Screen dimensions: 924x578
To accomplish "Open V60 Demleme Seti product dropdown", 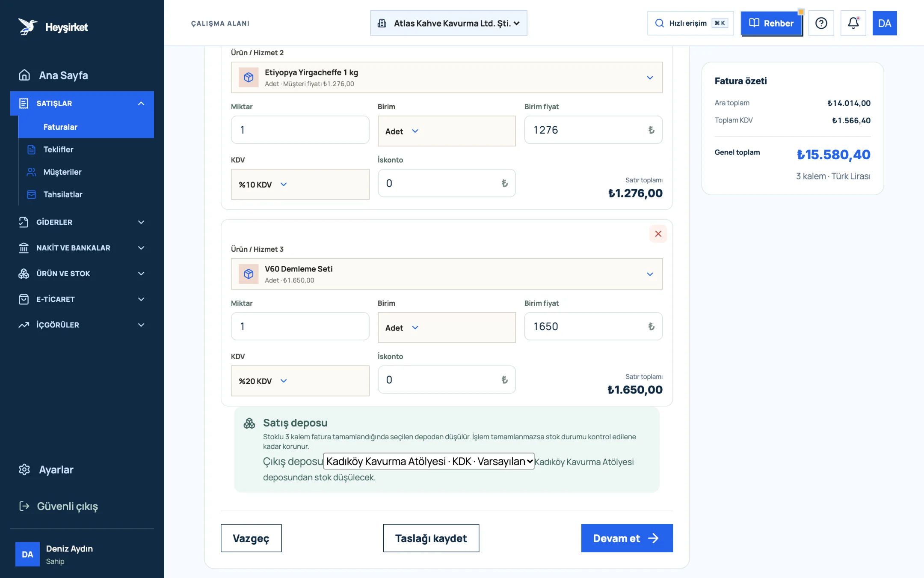I will [447, 274].
